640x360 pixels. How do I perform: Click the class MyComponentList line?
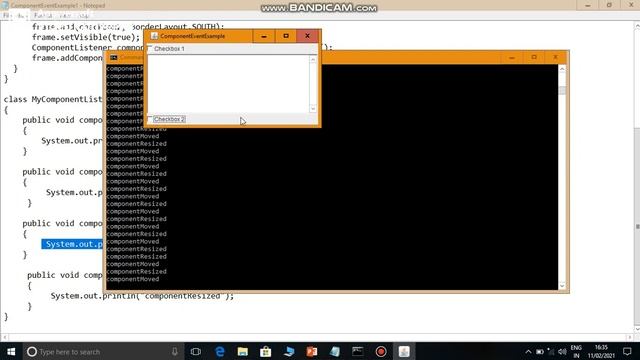[x=53, y=99]
